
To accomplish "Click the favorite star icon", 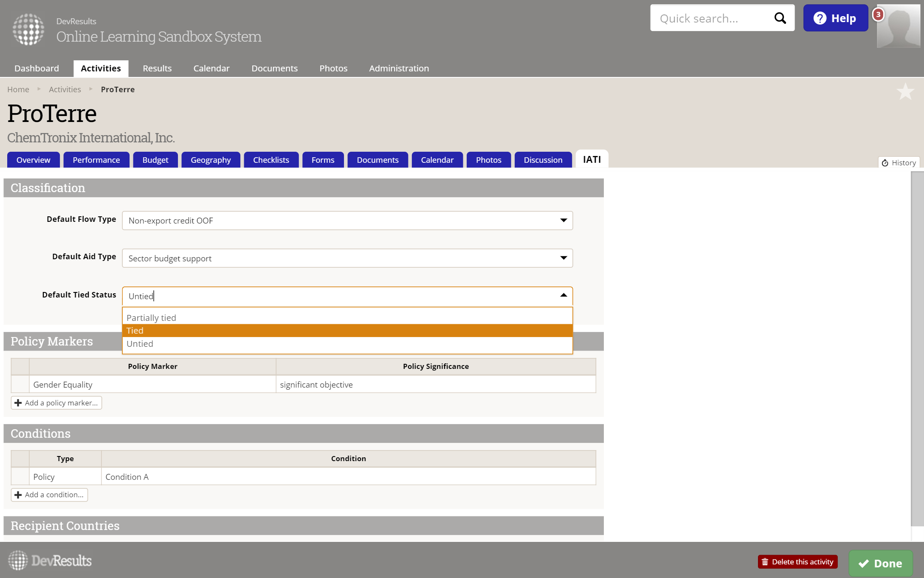I will [x=905, y=92].
